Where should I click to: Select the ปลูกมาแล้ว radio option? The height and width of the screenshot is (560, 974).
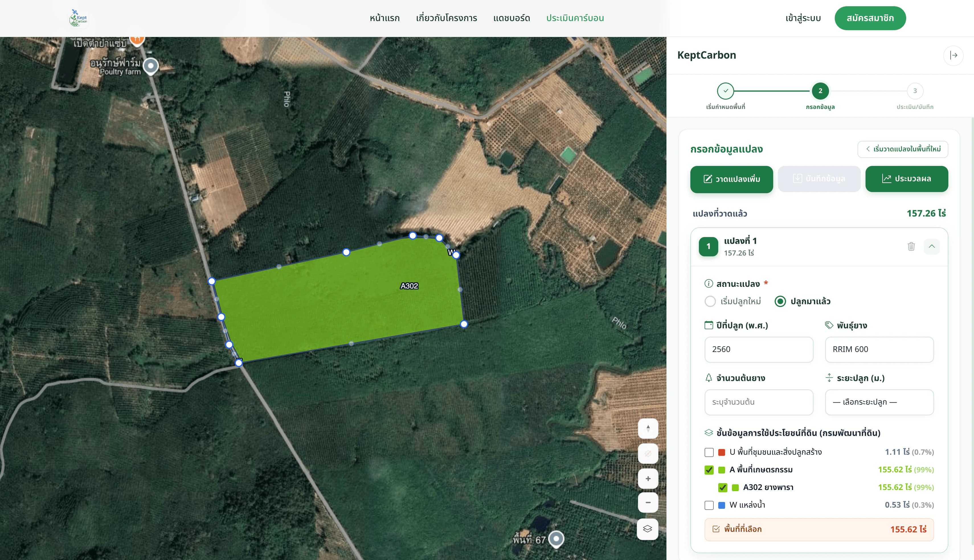pos(780,301)
